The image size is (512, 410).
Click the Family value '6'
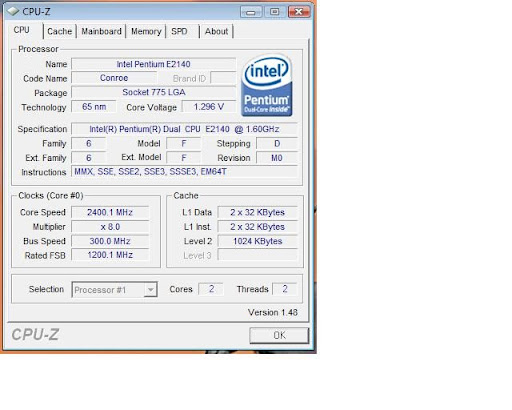(x=89, y=144)
